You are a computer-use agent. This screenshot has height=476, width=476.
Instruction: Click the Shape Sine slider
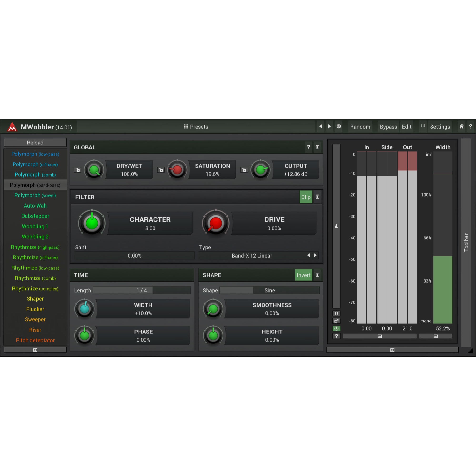pyautogui.click(x=270, y=290)
